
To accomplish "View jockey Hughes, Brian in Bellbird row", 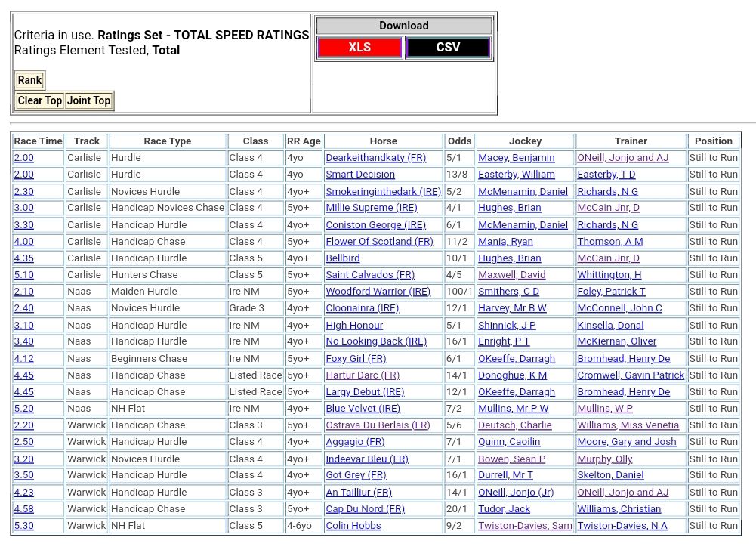I will point(509,258).
